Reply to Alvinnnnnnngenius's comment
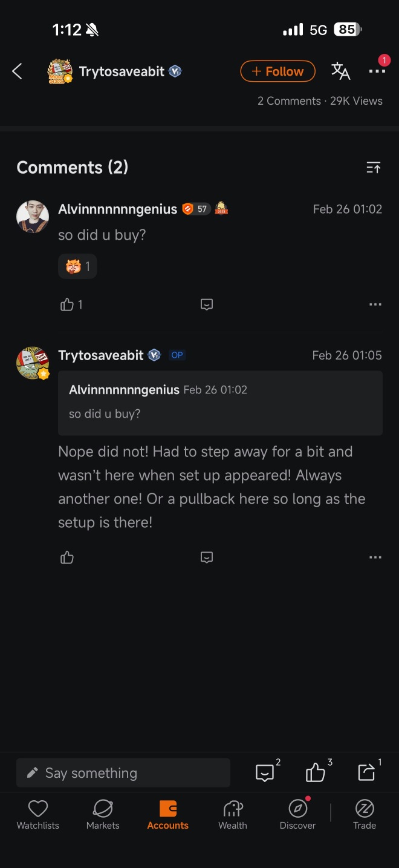 point(207,304)
